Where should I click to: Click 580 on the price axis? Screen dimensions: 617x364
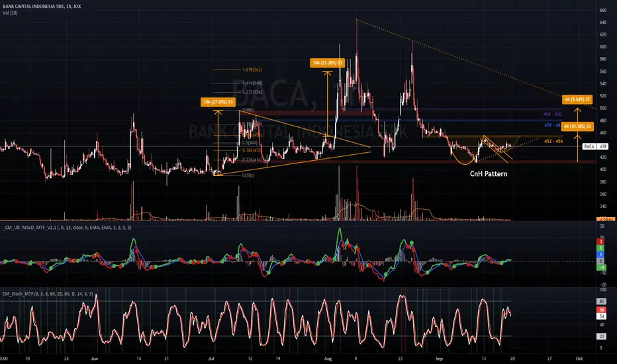pyautogui.click(x=603, y=59)
